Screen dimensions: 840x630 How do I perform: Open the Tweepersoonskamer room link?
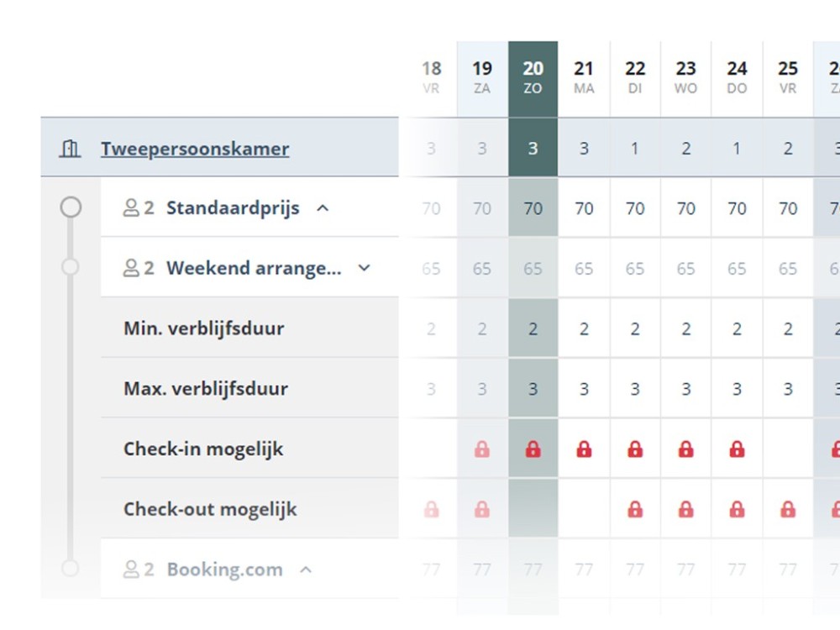[x=195, y=148]
